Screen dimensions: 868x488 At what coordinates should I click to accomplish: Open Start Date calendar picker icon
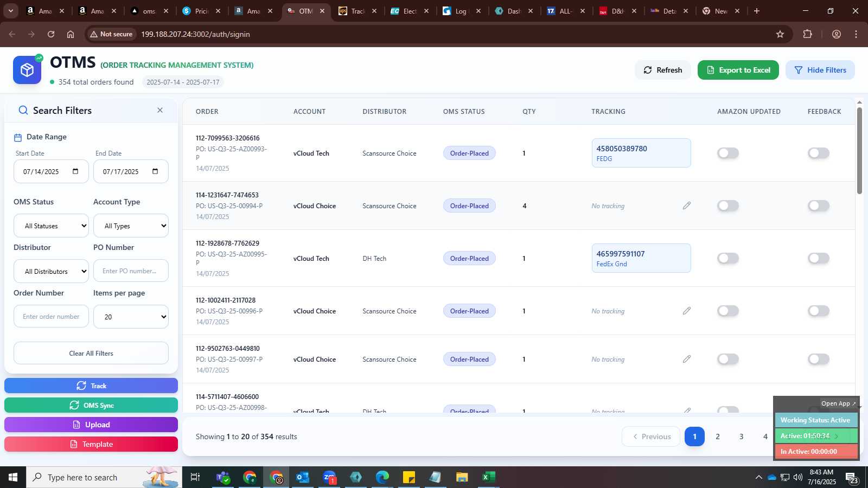click(75, 171)
